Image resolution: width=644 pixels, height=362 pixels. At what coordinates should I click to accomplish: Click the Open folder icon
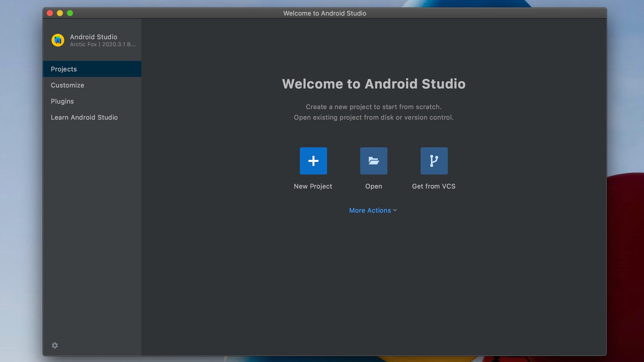pos(374,161)
